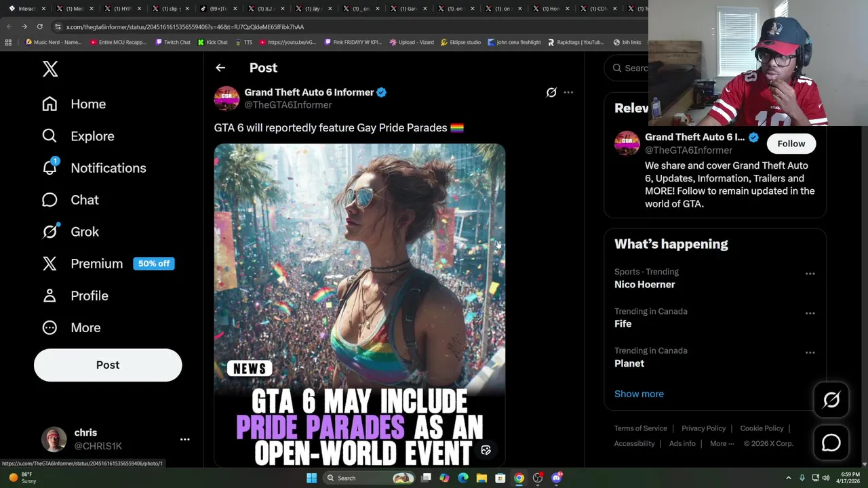Open Microsoft Store from the taskbar

coord(500,478)
